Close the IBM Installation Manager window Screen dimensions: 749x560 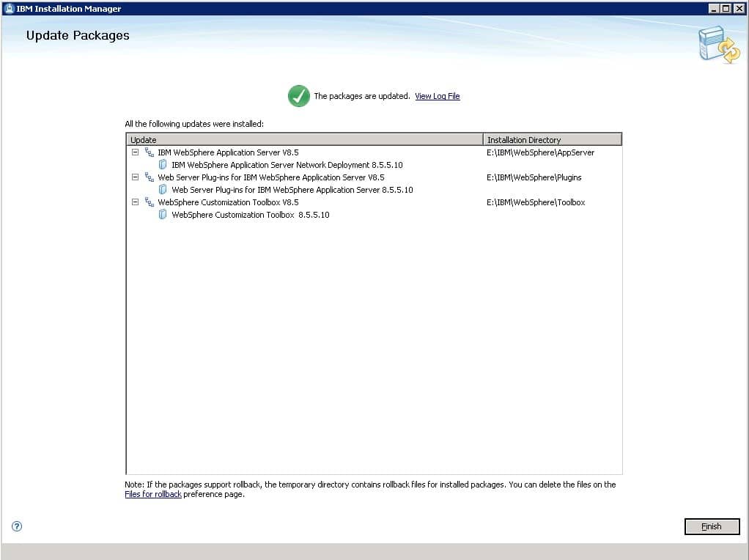pyautogui.click(x=739, y=8)
